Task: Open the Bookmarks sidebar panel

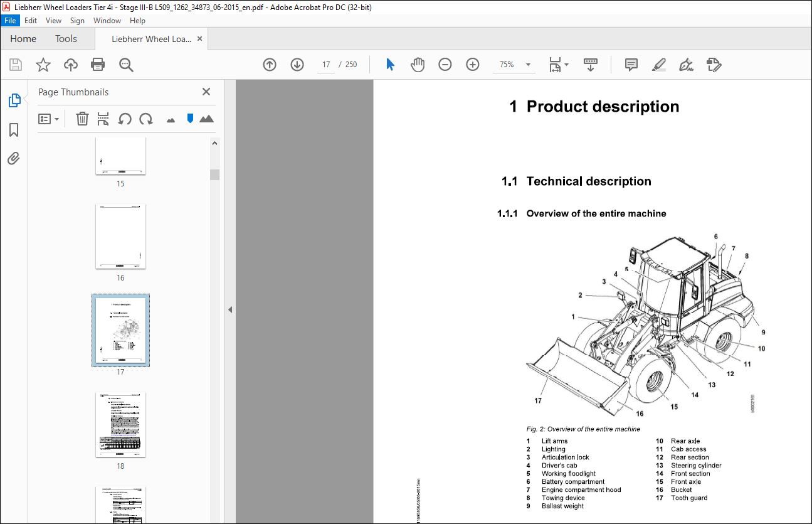Action: point(14,130)
